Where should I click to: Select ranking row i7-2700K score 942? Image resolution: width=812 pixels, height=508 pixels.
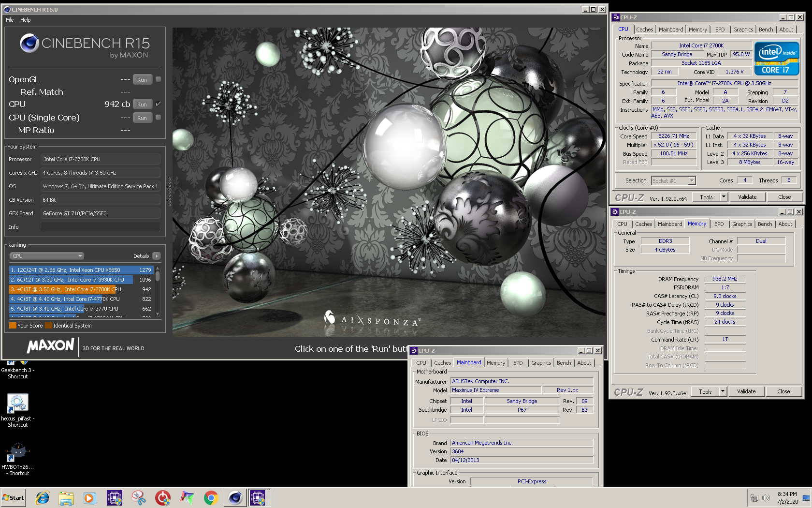[81, 289]
